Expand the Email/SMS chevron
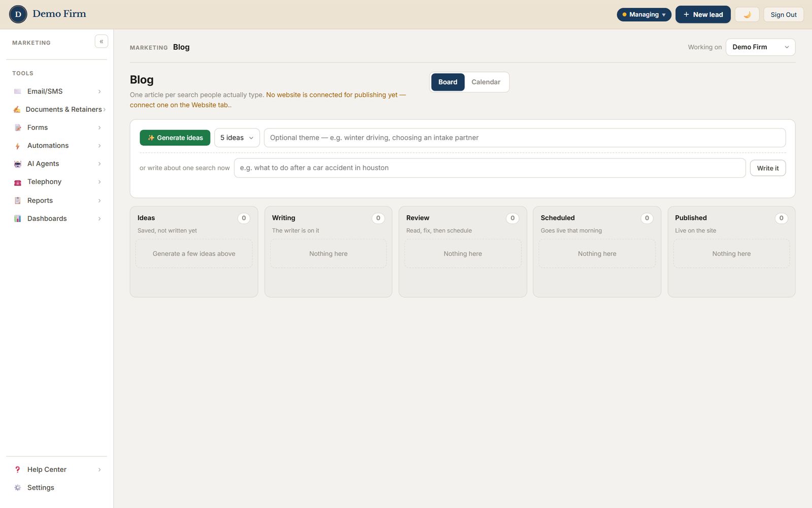The width and height of the screenshot is (812, 508). [x=99, y=91]
